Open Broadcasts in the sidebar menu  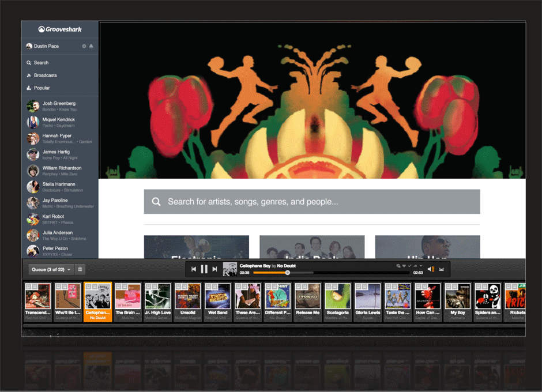pyautogui.click(x=45, y=76)
